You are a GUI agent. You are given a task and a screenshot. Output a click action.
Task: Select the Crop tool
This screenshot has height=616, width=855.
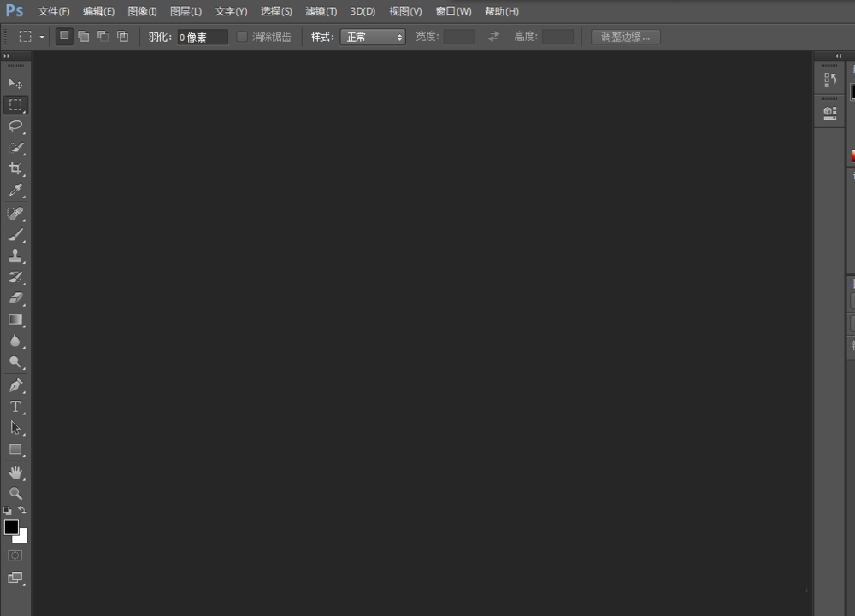15,168
